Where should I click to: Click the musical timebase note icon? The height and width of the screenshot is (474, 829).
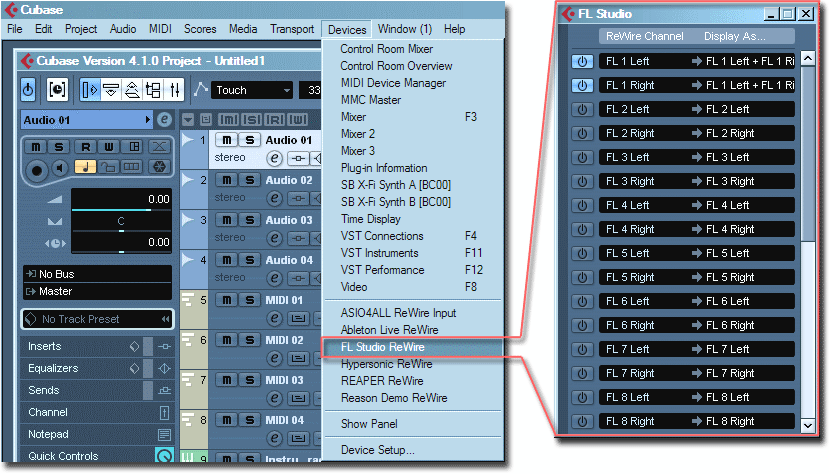tap(85, 167)
